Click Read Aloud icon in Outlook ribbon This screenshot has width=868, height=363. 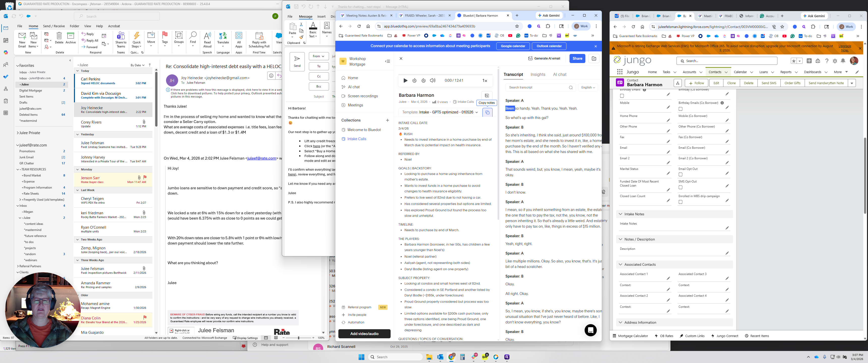coord(207,36)
